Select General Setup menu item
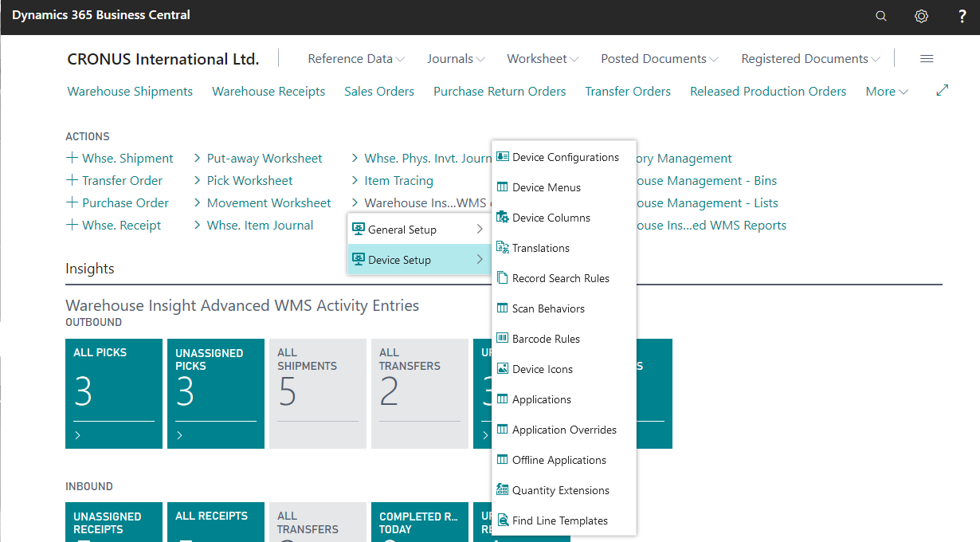This screenshot has height=542, width=980. coord(419,230)
